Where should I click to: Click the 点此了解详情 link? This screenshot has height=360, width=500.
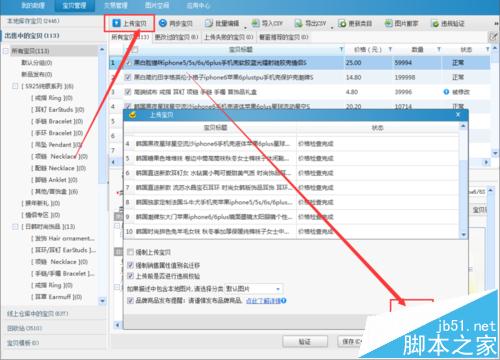point(263,301)
